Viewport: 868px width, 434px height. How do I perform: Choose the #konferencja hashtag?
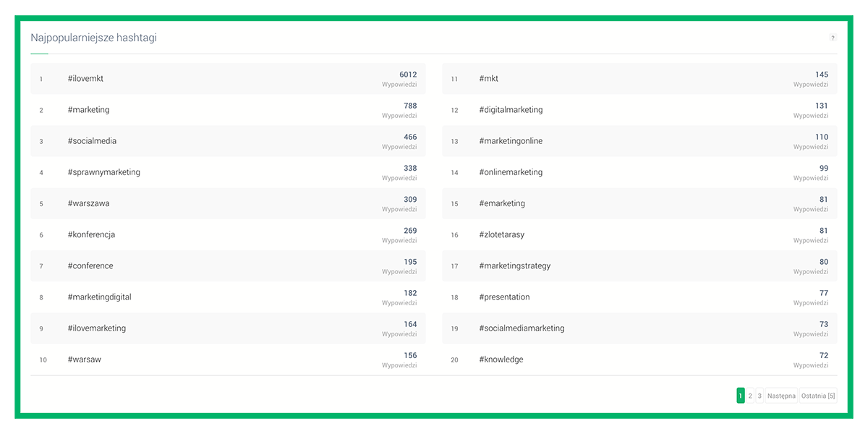[x=91, y=234]
